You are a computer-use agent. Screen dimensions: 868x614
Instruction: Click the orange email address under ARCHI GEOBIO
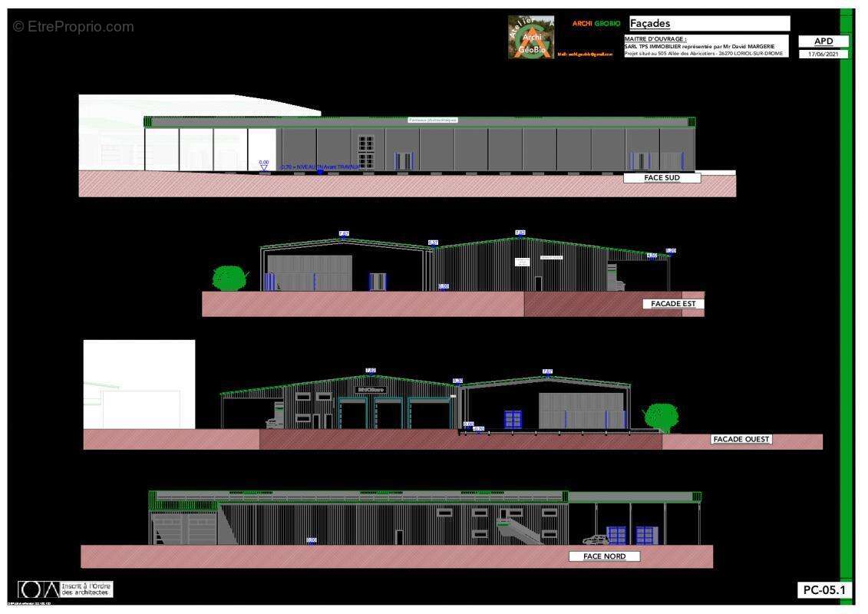point(585,54)
